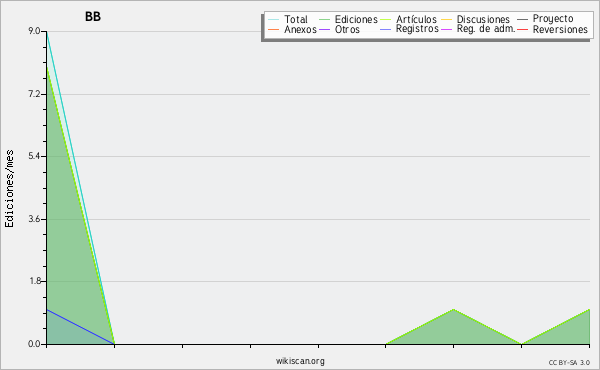Click the wikiscan.org label

300,361
